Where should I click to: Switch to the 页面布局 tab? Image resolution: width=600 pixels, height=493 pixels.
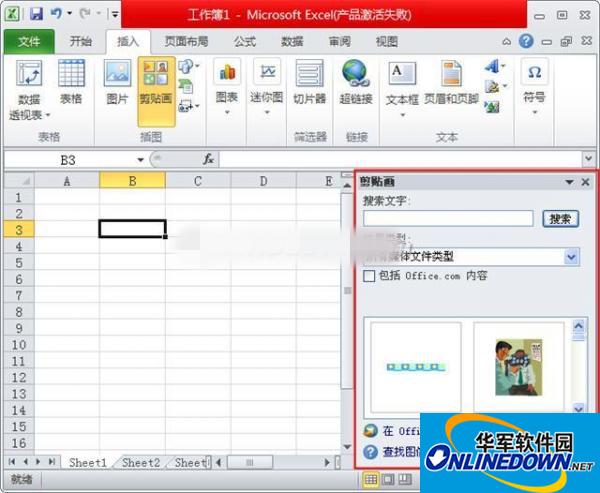(x=186, y=41)
